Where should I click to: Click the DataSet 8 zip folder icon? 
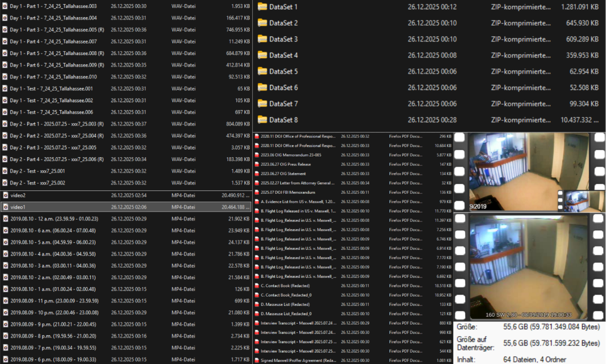(262, 120)
